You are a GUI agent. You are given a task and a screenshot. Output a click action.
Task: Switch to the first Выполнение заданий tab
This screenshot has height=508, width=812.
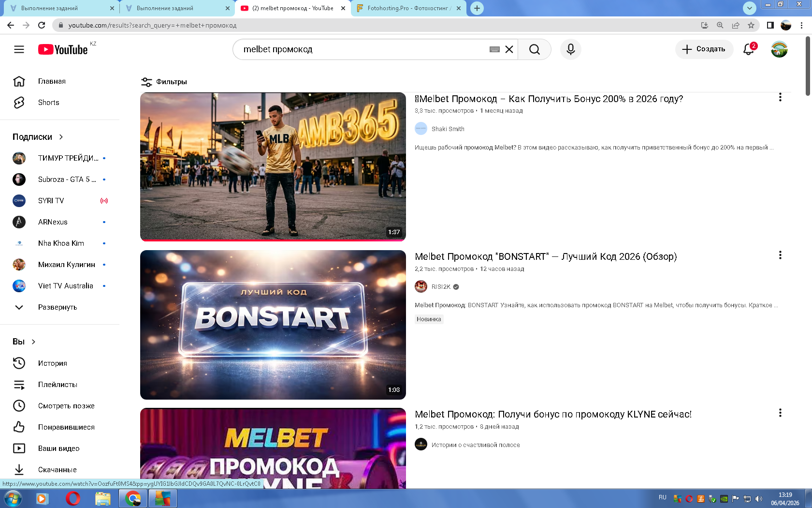tap(61, 8)
